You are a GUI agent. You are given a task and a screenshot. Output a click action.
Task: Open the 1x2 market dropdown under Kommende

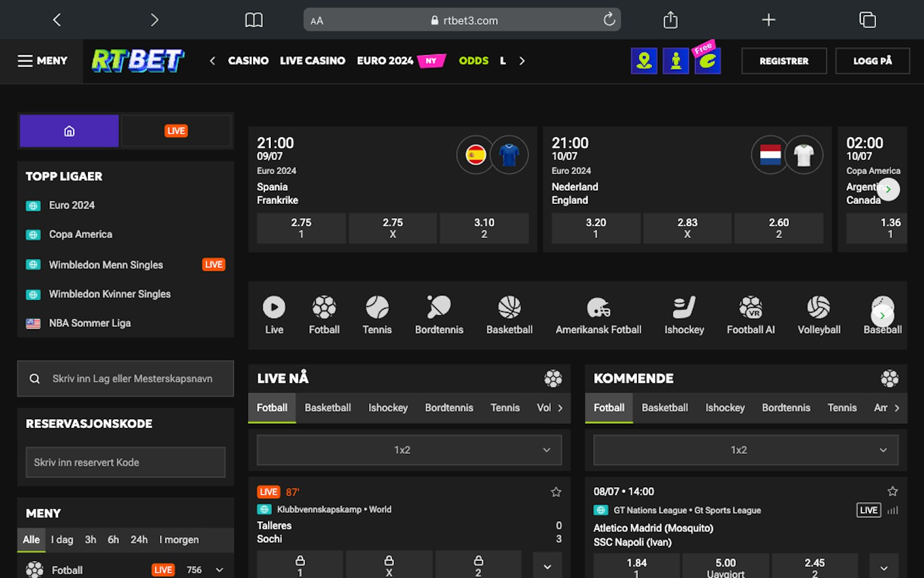click(746, 450)
